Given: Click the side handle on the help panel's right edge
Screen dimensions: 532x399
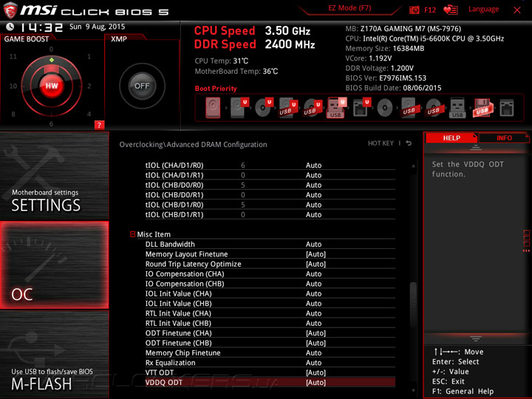Looking at the screenshot, I should pos(526,241).
